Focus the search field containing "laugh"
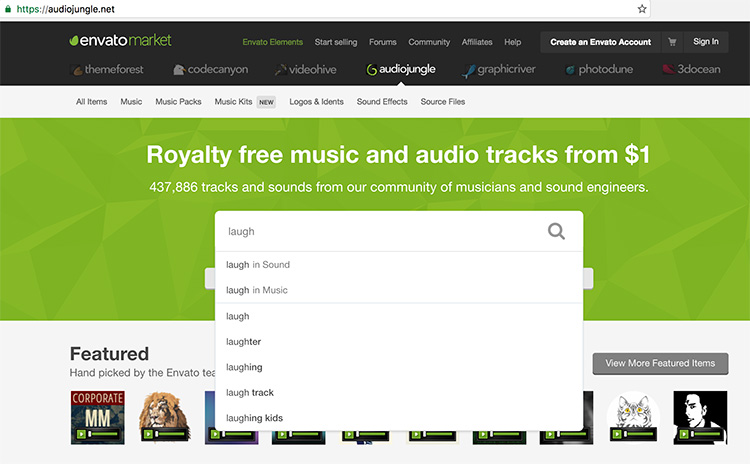750x464 pixels. [x=380, y=231]
